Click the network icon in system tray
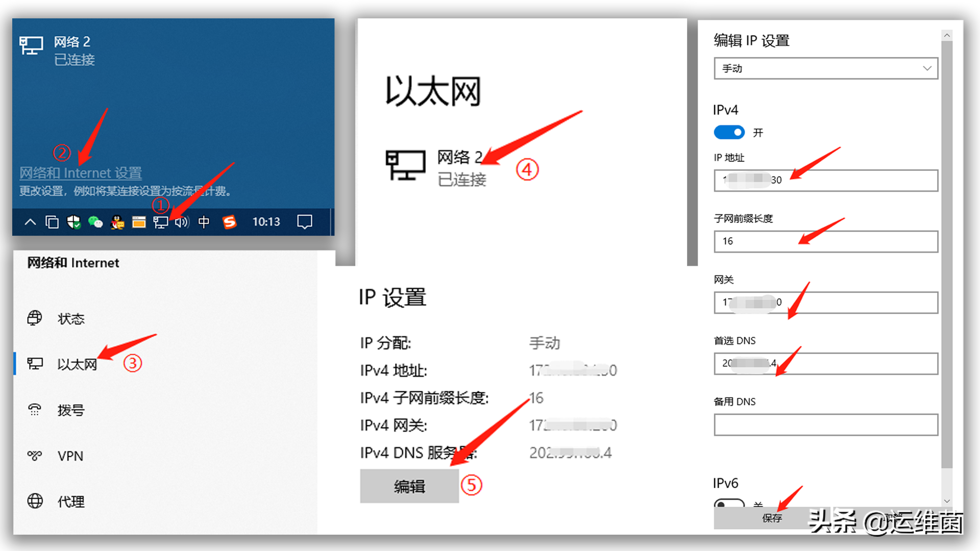The height and width of the screenshot is (551, 980). [160, 222]
